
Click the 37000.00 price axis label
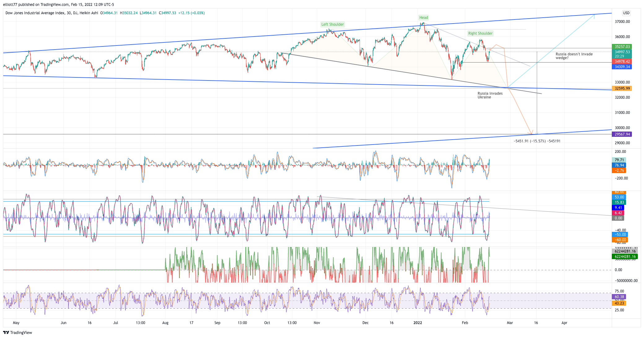622,22
